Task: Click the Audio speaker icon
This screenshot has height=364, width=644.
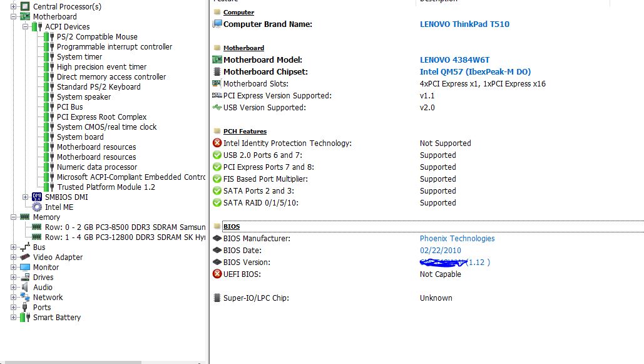Action: (x=25, y=287)
